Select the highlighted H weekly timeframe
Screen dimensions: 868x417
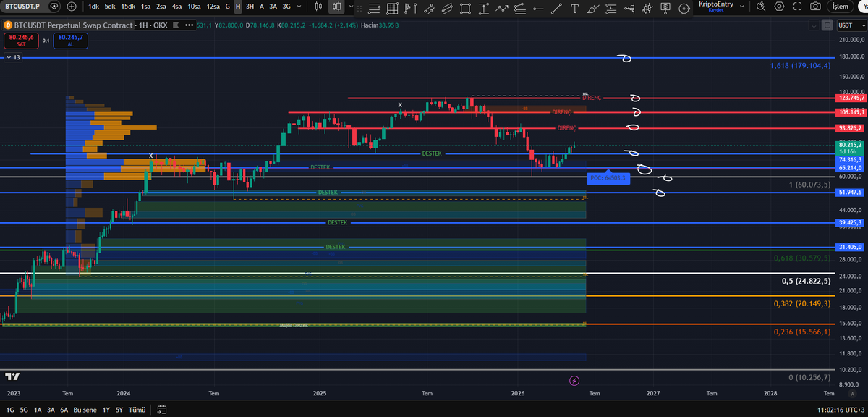coord(238,7)
